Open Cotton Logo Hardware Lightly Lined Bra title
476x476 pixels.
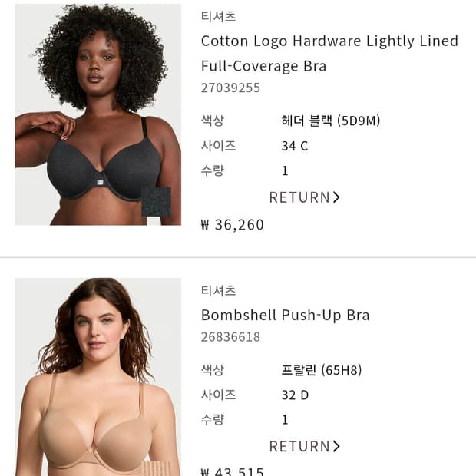(x=329, y=54)
